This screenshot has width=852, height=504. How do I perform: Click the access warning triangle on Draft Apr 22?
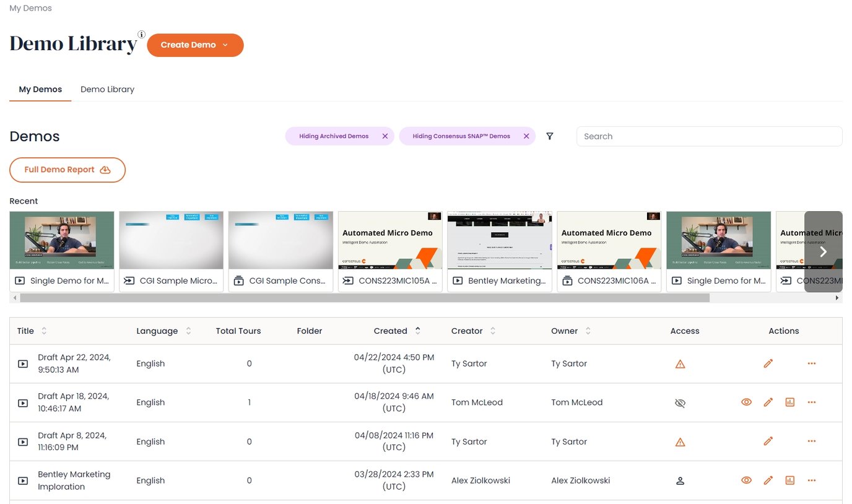(x=680, y=363)
